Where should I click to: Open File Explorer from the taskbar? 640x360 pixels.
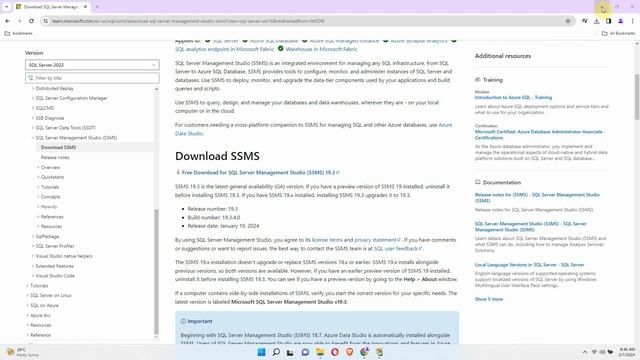320,352
